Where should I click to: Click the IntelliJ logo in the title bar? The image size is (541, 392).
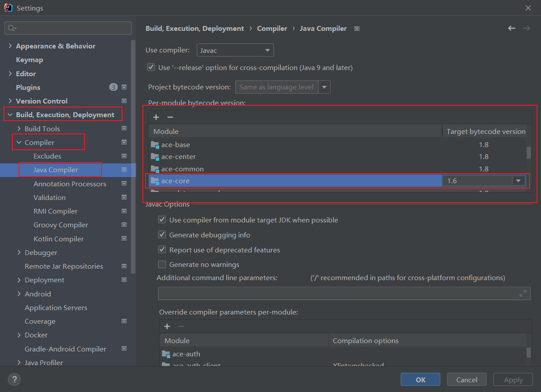point(8,8)
